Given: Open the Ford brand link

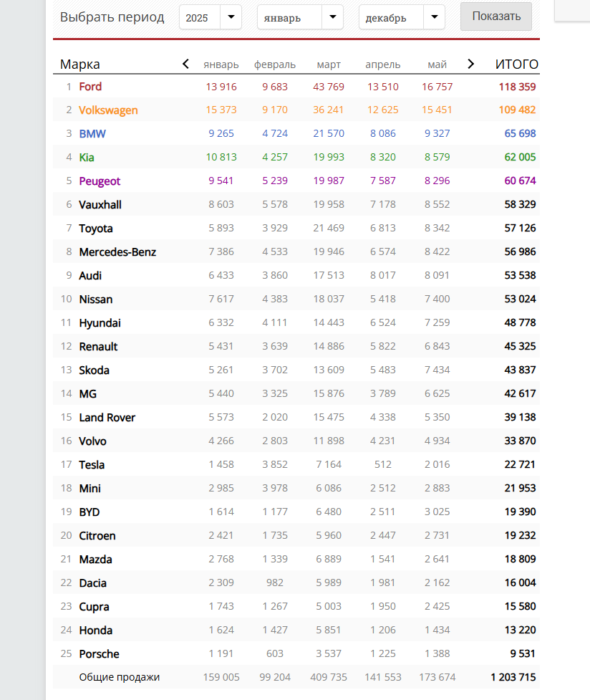Looking at the screenshot, I should point(90,87).
